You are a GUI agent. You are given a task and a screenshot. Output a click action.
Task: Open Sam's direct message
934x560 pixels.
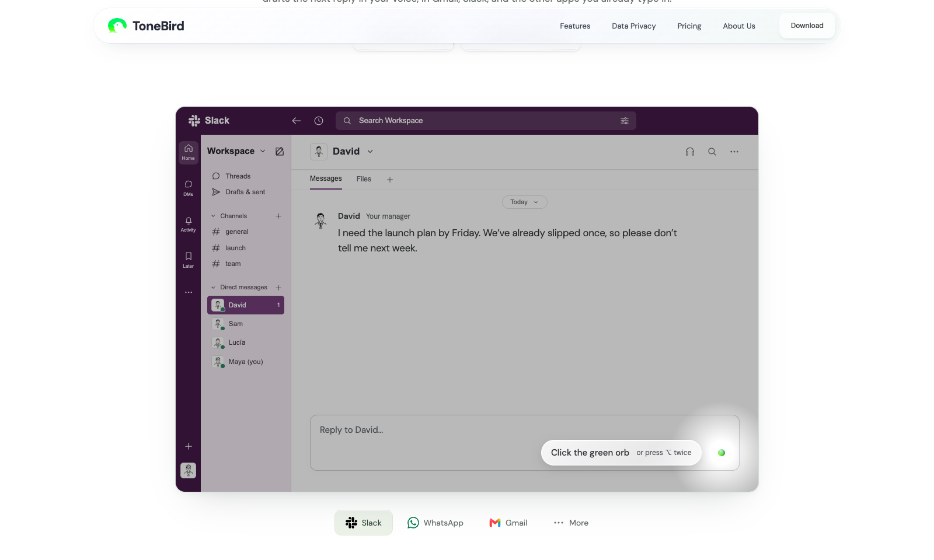pos(246,324)
